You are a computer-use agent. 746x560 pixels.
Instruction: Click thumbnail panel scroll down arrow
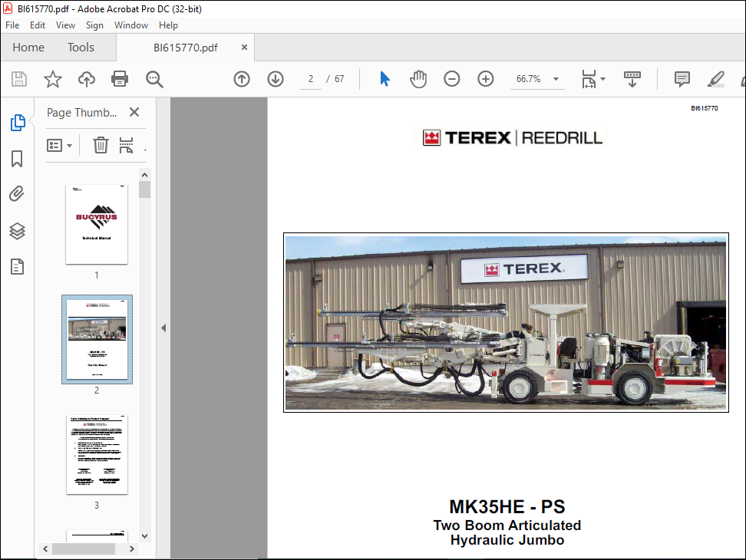click(x=144, y=535)
